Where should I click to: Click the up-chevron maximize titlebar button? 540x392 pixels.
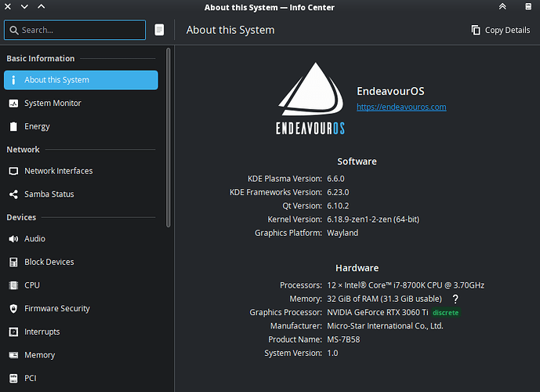pos(42,6)
